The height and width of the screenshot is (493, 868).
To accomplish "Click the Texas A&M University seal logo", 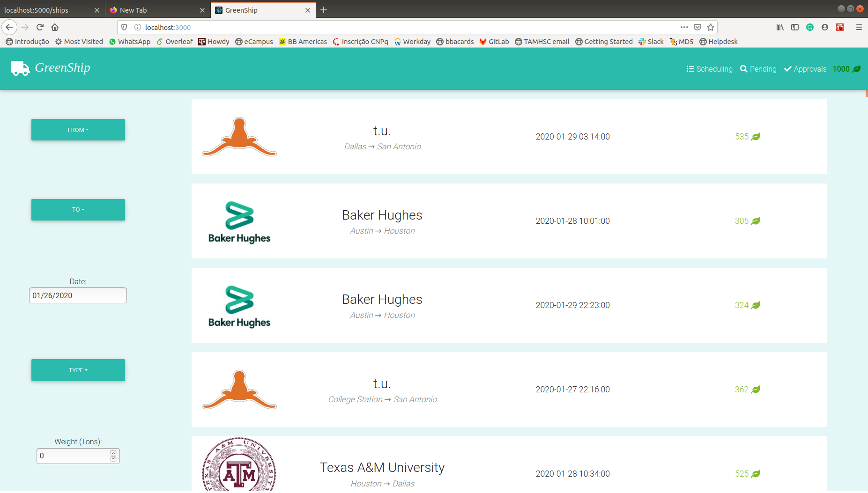I will click(239, 464).
